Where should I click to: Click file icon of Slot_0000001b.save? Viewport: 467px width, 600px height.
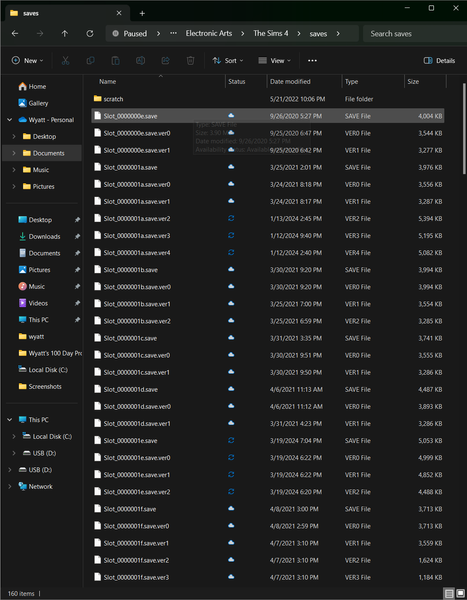[98, 269]
